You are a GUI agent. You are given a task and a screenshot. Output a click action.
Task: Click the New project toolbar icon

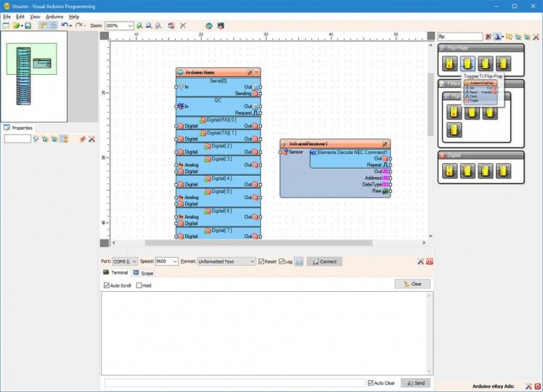tap(6, 25)
